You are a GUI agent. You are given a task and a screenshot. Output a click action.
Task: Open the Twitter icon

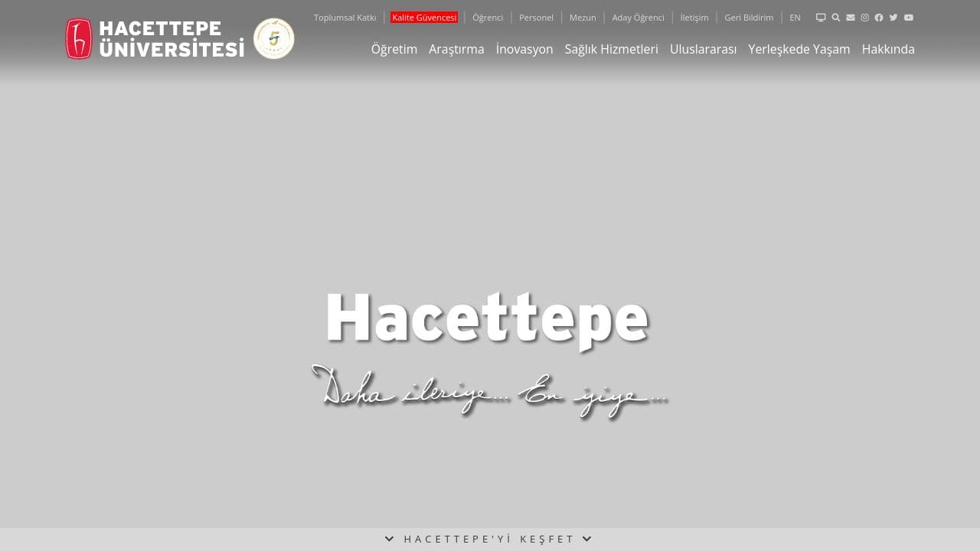[x=893, y=17]
